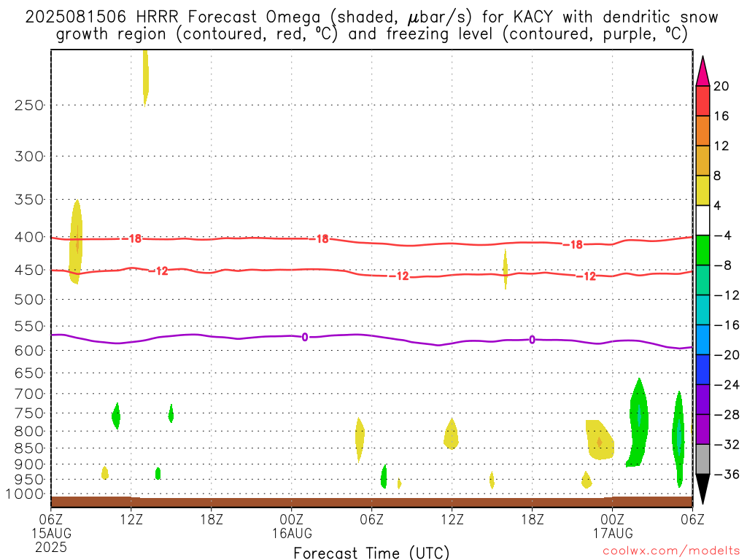This screenshot has width=747, height=560.
Task: Click the first 06Z 15AUG axis label
Action: tap(51, 519)
